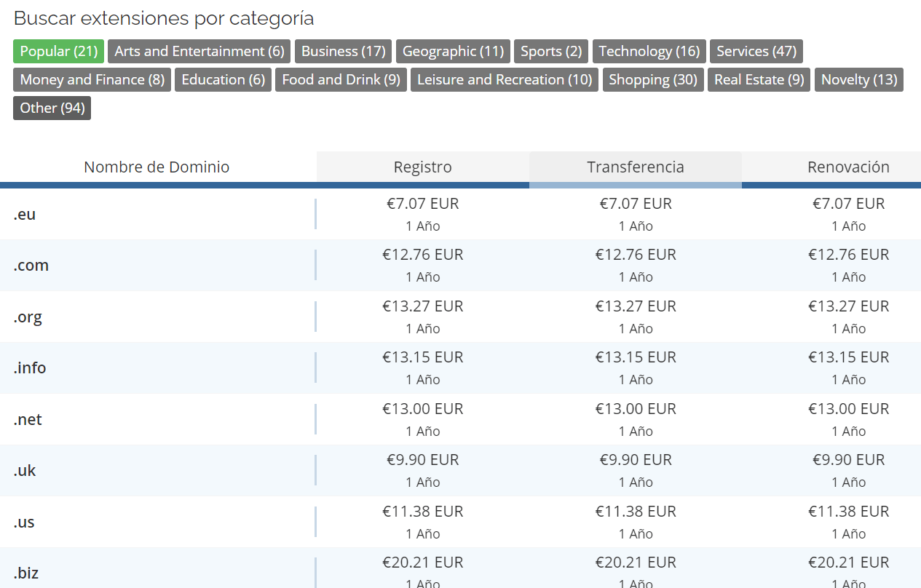Open the Geographic (11) category
The height and width of the screenshot is (588, 921).
coord(453,51)
